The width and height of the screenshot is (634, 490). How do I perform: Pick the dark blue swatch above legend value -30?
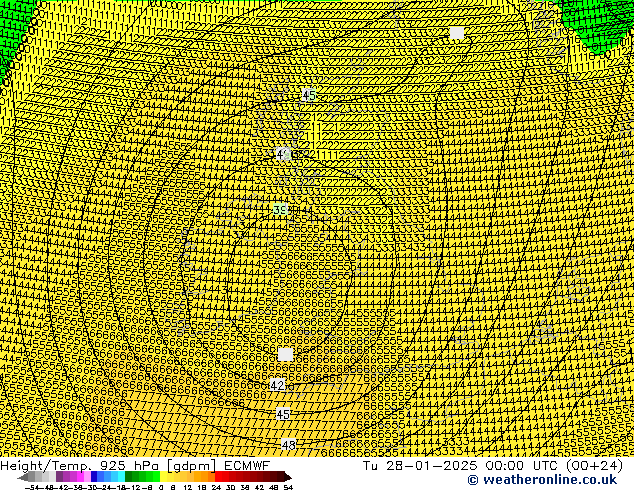[x=94, y=477]
